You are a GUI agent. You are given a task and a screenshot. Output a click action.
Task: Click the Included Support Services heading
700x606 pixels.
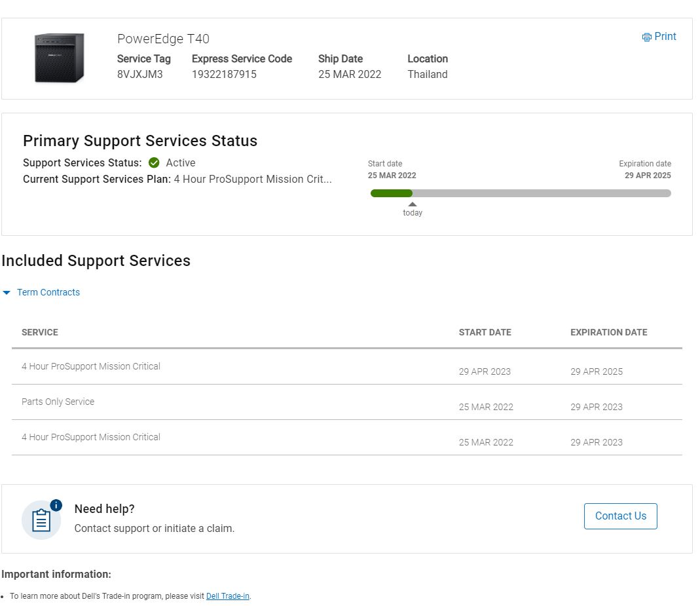[x=96, y=261]
